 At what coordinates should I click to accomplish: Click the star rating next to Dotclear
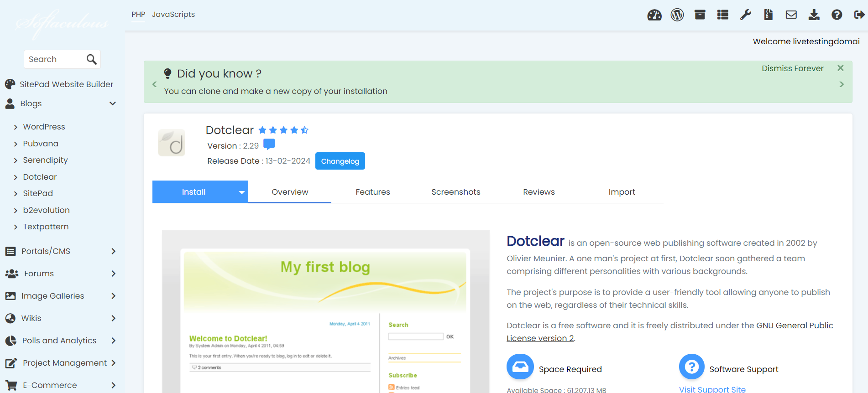point(283,130)
